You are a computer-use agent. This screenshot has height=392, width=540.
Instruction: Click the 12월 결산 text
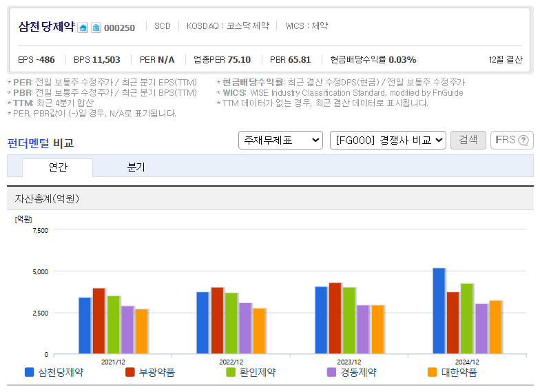point(506,60)
